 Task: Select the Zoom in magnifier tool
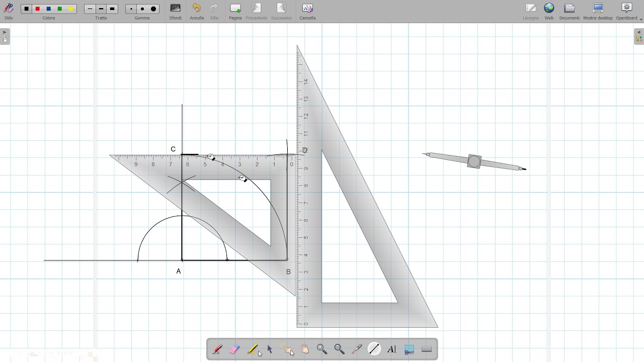322,349
